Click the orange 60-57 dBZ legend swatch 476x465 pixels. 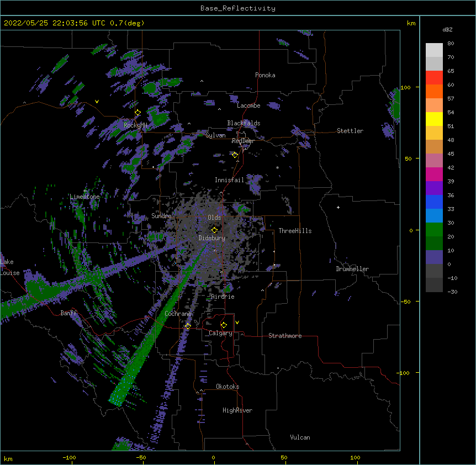click(x=434, y=91)
